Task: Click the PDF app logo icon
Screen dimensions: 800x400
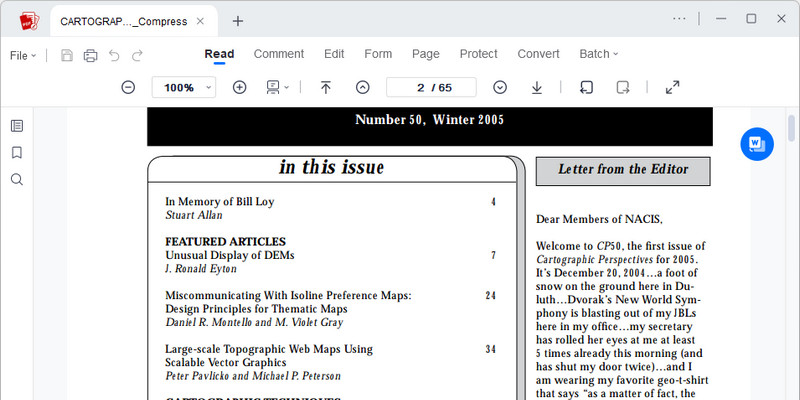Action: click(29, 21)
